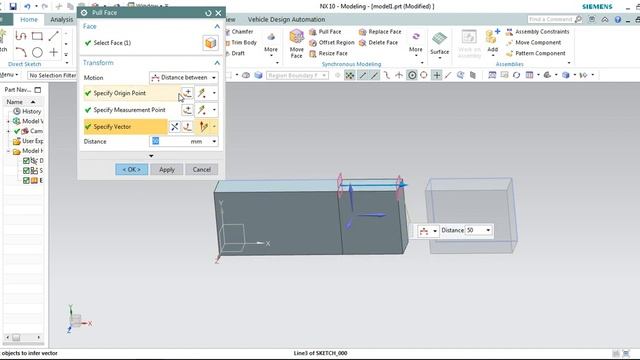Open the on-screen Distance value dropdown
This screenshot has height=360, width=640.
tap(488, 230)
